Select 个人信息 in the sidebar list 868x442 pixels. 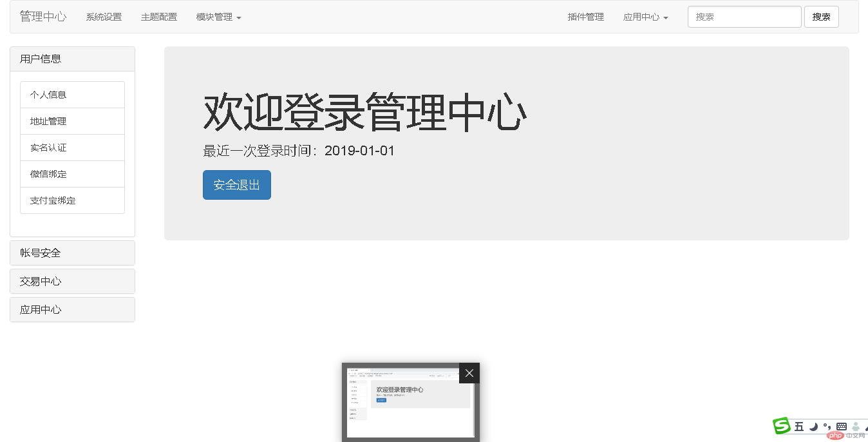(x=72, y=95)
